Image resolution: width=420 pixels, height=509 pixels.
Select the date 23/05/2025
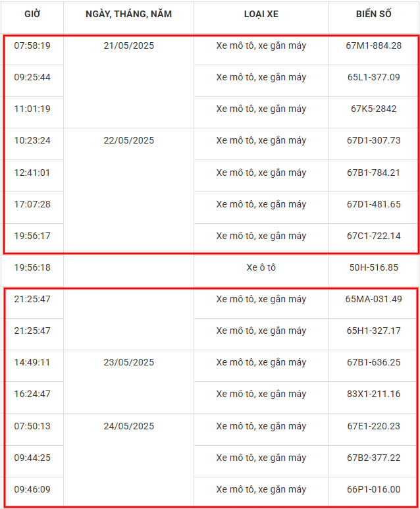click(x=129, y=362)
